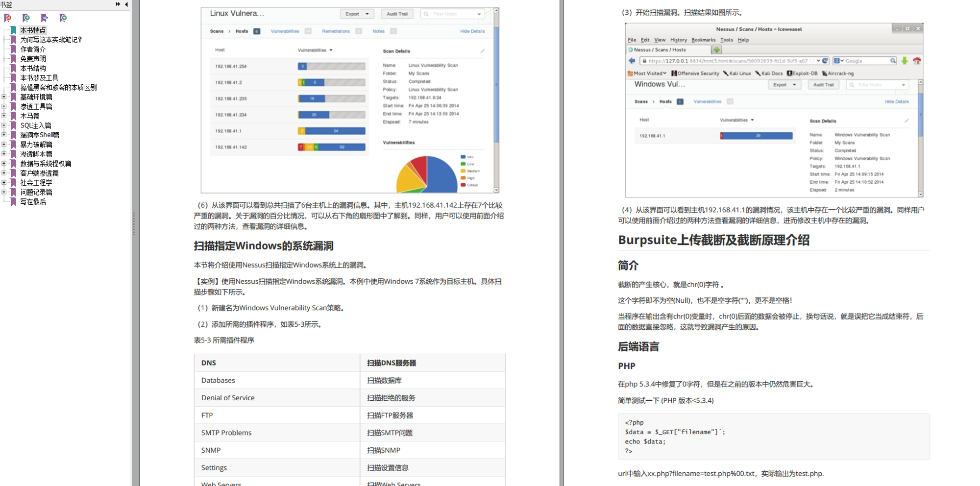Jump to 搞懂黑客和骇客的本质区别 bookmark
This screenshot has height=486, width=980.
coord(58,88)
